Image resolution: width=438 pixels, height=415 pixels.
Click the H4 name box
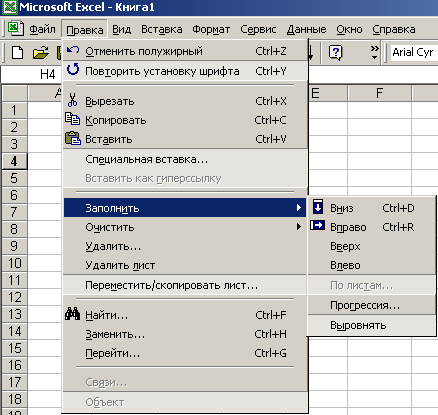coord(32,74)
